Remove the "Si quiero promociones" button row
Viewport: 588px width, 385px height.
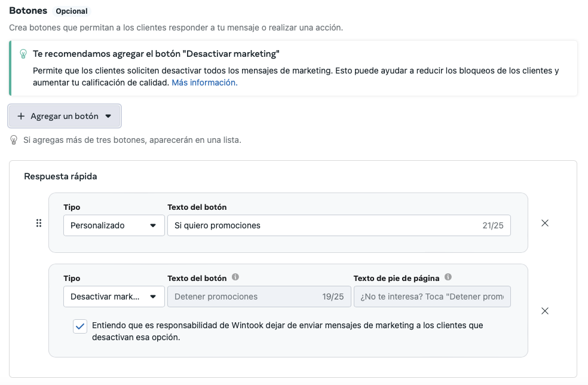tap(544, 223)
